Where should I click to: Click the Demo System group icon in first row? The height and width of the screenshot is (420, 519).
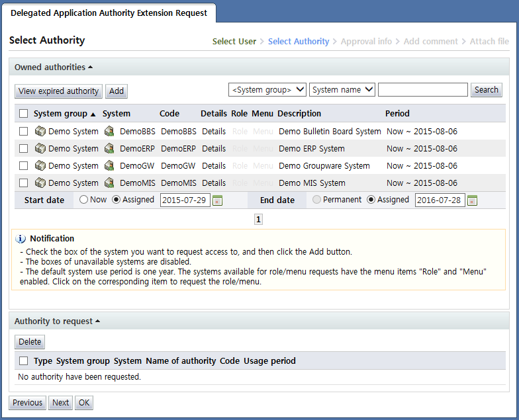[40, 132]
